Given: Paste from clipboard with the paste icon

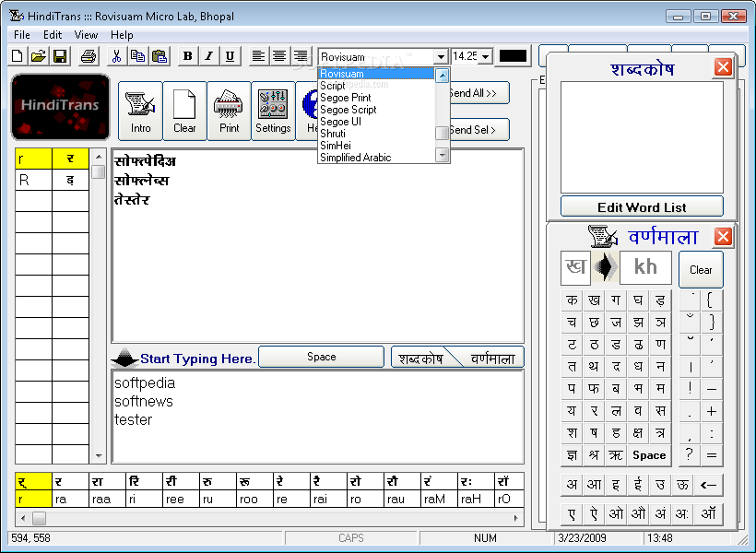Looking at the screenshot, I should point(159,56).
